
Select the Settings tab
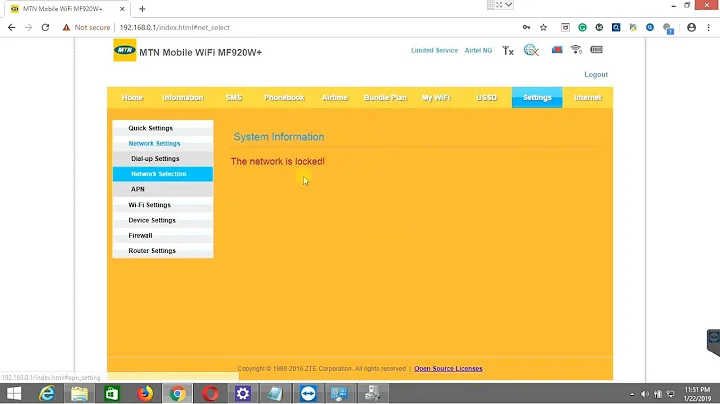[537, 98]
